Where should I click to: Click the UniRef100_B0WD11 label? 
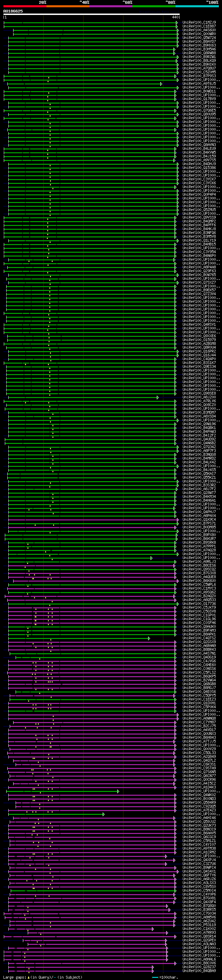(199, 91)
